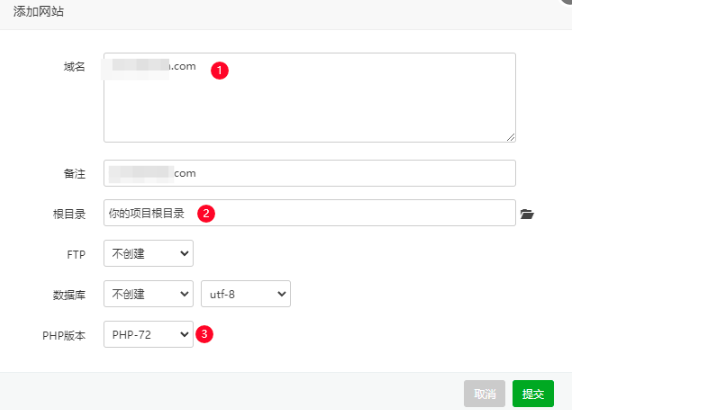Click the green 提交 submit button
The height and width of the screenshot is (410, 702).
(533, 393)
